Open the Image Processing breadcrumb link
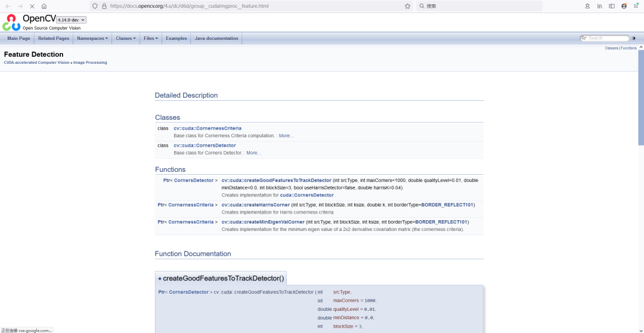Screen dimensions: 644x333 (x=90, y=63)
